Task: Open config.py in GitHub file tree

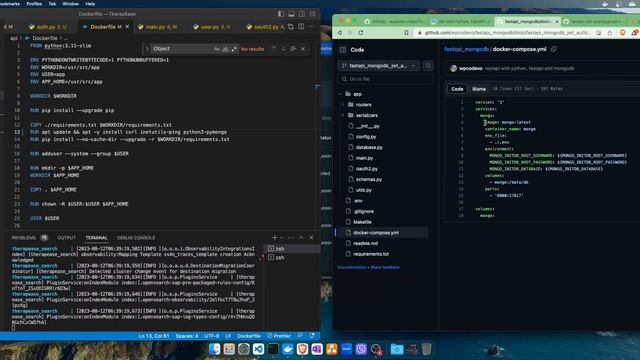Action: coord(366,137)
